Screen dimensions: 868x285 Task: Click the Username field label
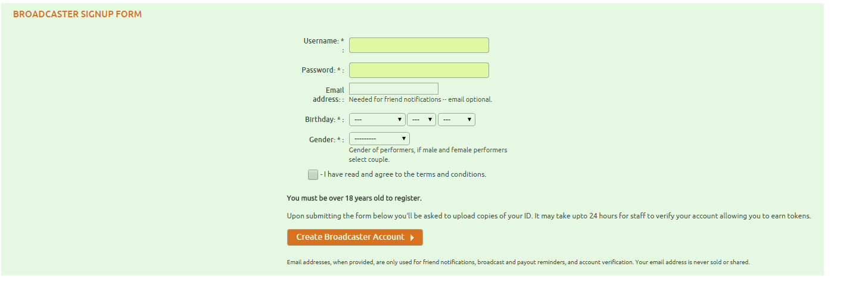[323, 41]
